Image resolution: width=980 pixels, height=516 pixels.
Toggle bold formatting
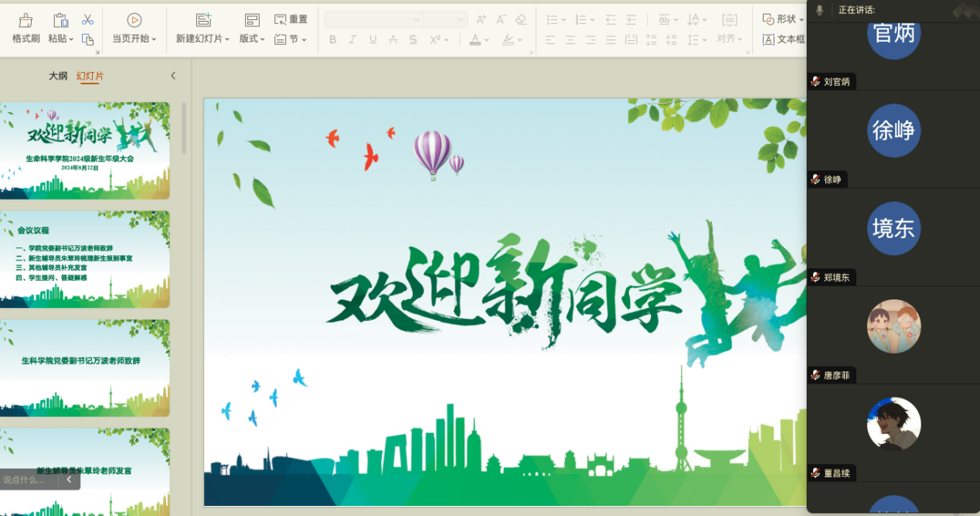332,39
